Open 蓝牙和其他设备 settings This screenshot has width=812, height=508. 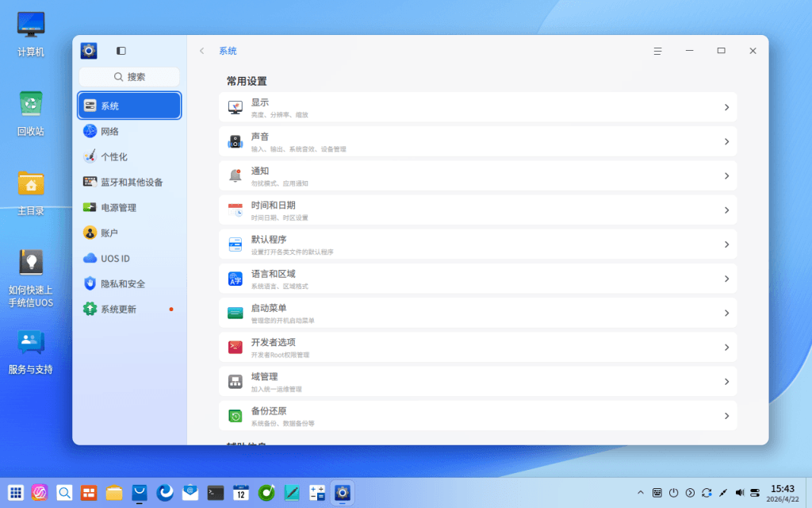(x=129, y=182)
